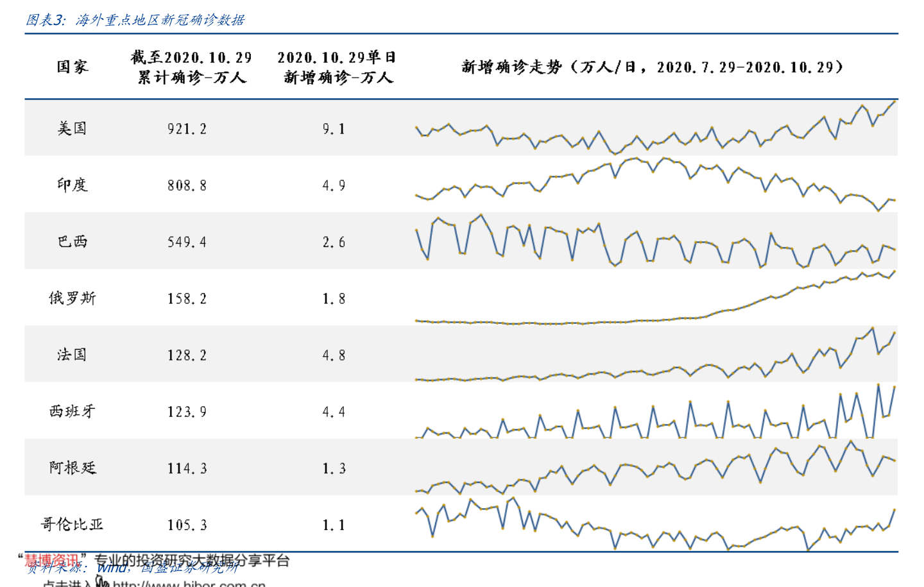Click the 西班牙 sparkline trend chart
This screenshot has width=924, height=587.
click(x=655, y=411)
